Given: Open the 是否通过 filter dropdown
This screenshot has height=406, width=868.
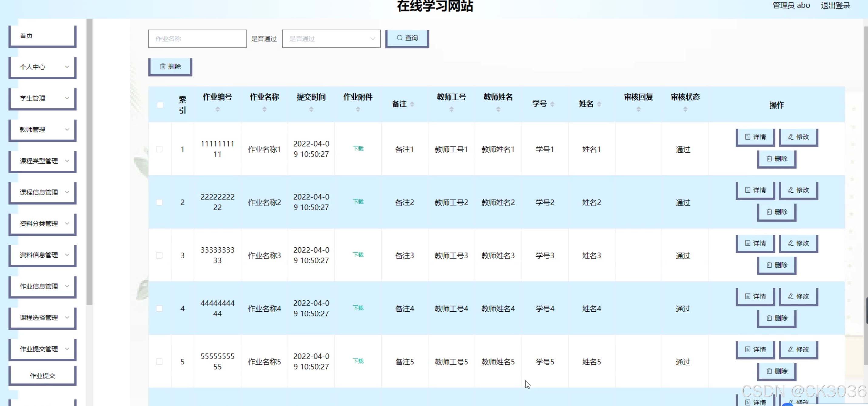Looking at the screenshot, I should (331, 39).
